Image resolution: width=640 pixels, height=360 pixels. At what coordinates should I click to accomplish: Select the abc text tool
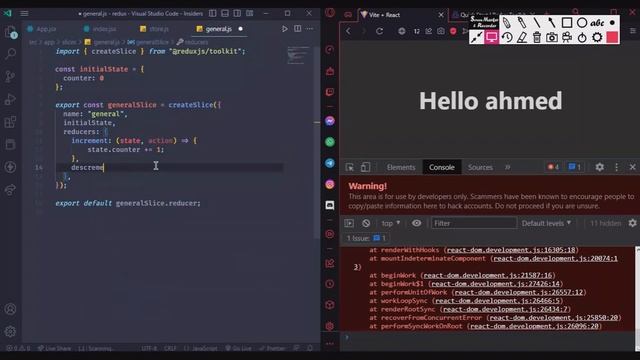click(x=597, y=22)
